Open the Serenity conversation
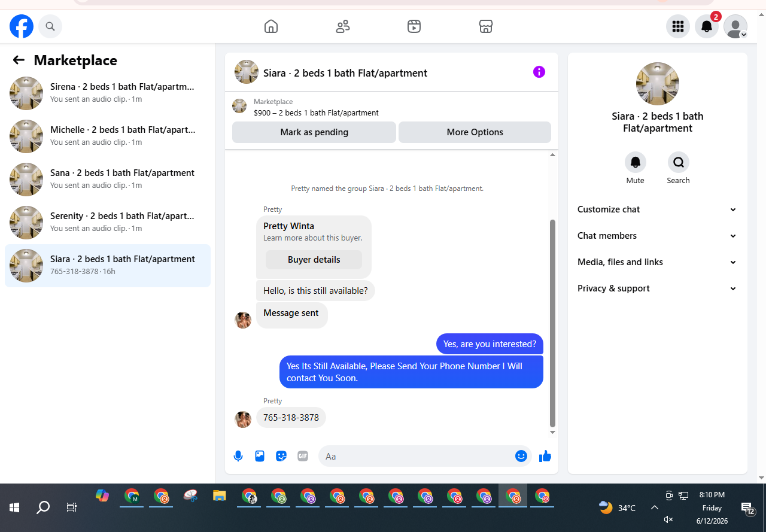766x532 pixels. click(108, 223)
